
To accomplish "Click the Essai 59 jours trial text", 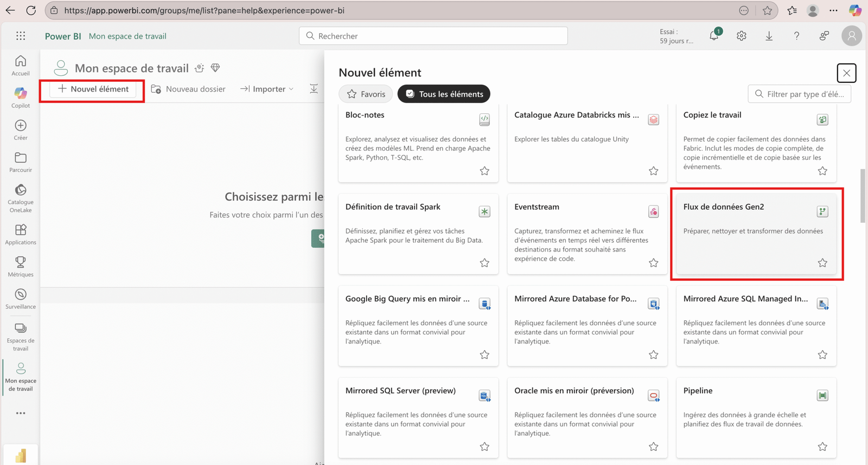I will click(x=676, y=36).
